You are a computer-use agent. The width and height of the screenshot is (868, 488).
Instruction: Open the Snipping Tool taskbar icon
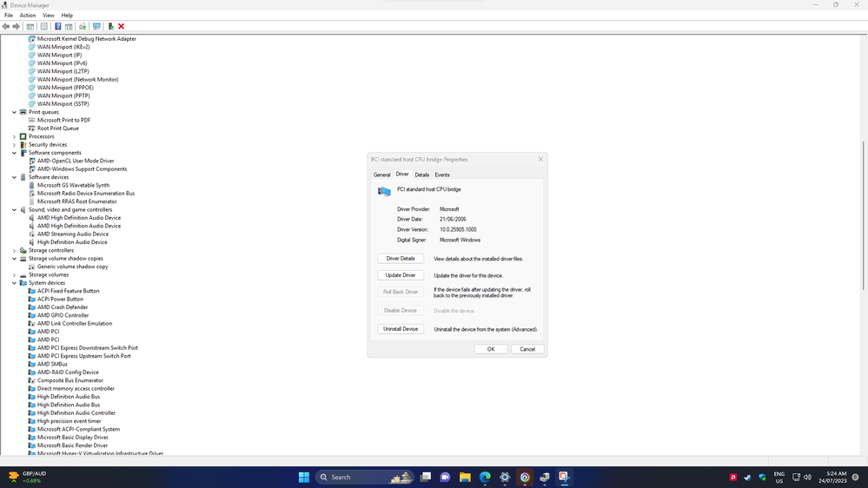coord(564,477)
